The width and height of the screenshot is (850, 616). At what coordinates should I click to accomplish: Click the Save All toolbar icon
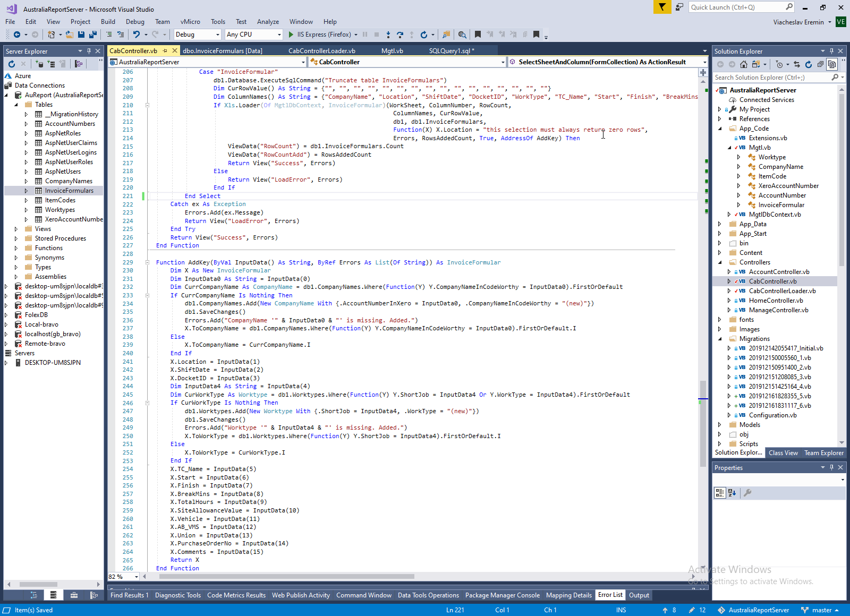point(93,35)
